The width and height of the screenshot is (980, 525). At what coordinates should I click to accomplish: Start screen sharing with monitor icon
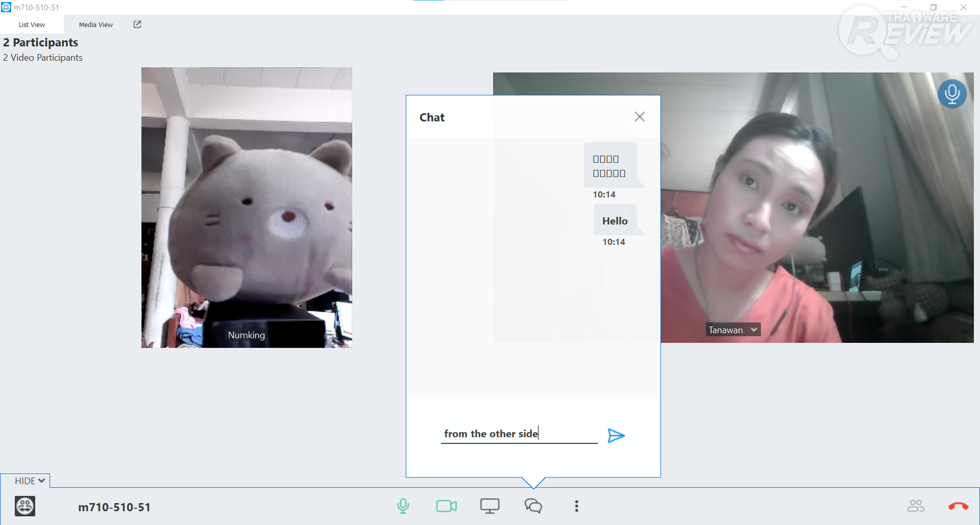(489, 506)
